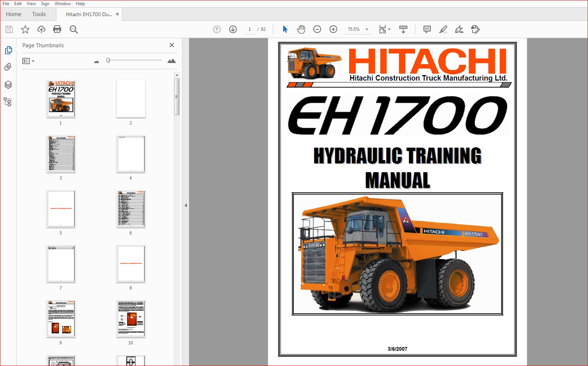Click the cloud upload icon

(41, 29)
